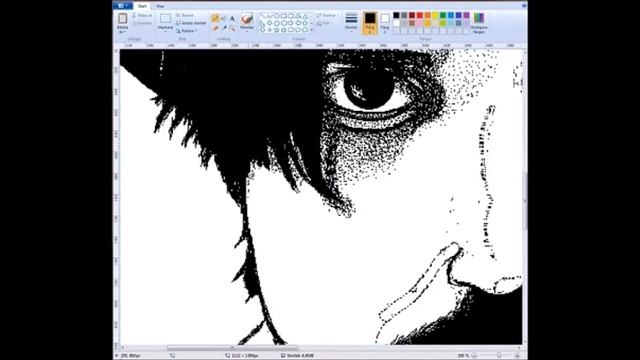Select the Color picker eyedropper tool
Image resolution: width=640 pixels, height=360 pixels.
click(x=224, y=28)
